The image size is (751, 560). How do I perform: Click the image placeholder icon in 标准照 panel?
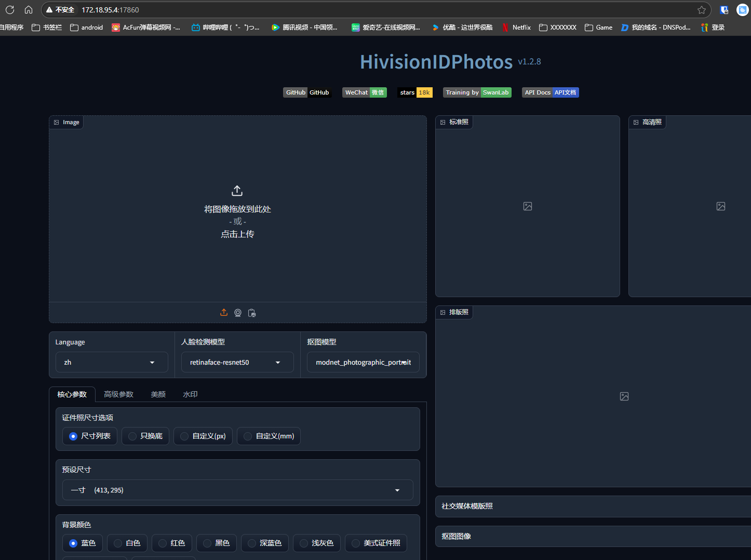[x=528, y=206]
